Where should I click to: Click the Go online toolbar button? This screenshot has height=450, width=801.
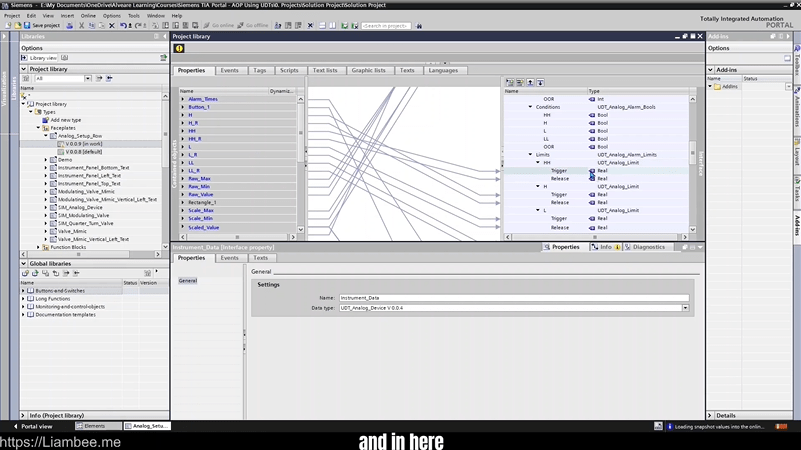[x=218, y=25]
